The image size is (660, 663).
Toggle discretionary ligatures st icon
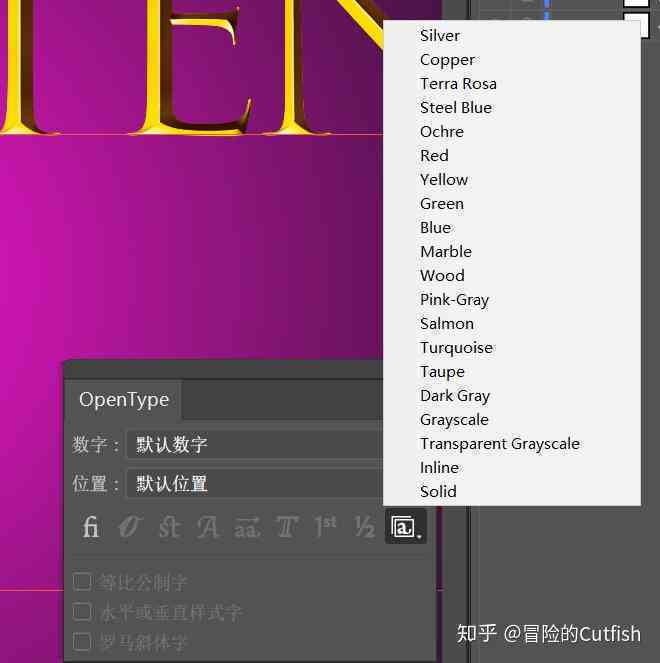170,527
